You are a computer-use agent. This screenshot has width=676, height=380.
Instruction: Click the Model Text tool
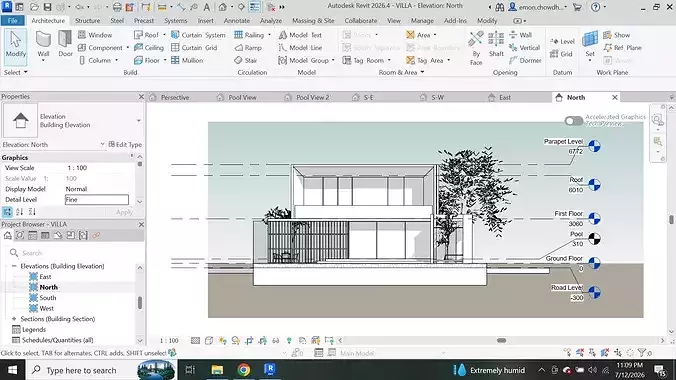click(x=300, y=35)
